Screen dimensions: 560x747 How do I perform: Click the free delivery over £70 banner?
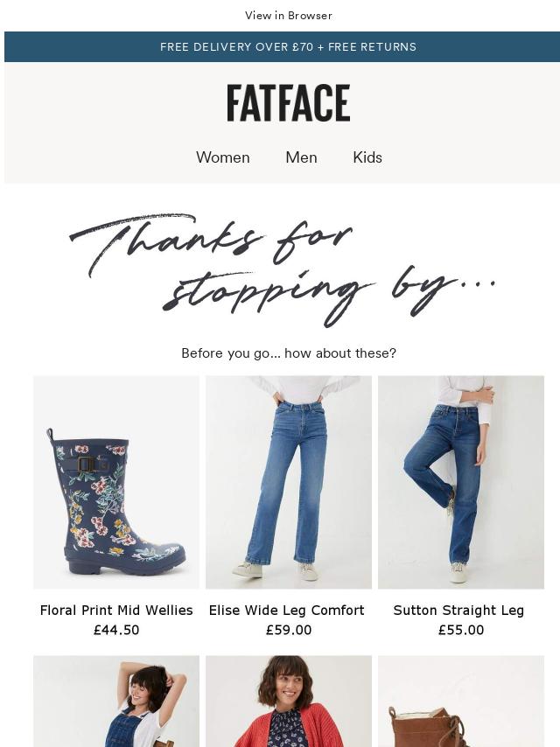click(282, 46)
